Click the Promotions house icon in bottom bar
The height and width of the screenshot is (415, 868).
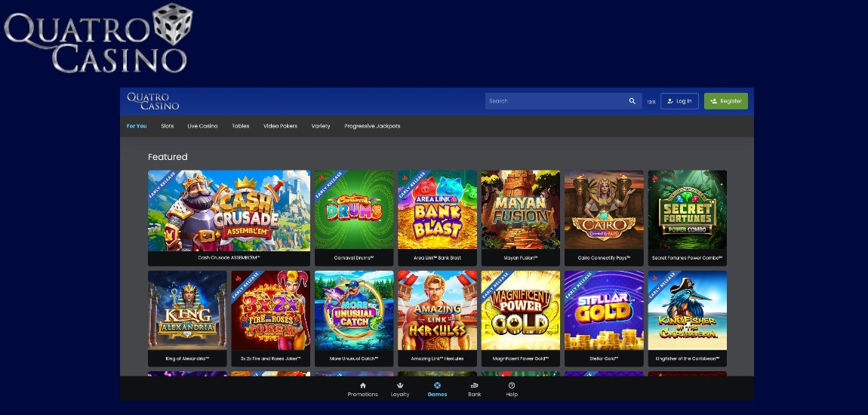click(x=362, y=386)
